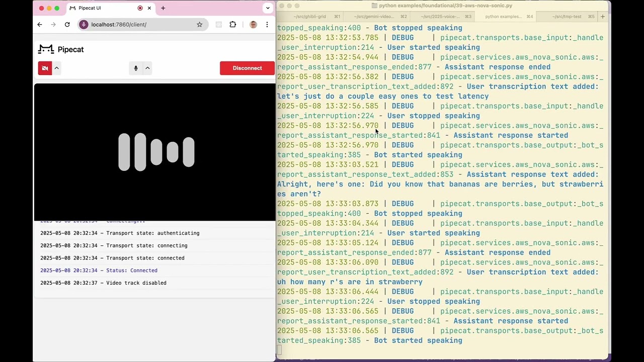Go back in the browser
Screen dimensions: 644x362
click(x=40, y=24)
